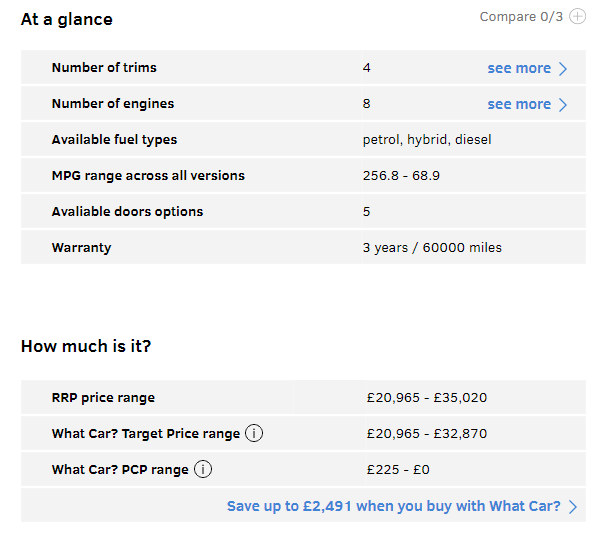Open info icon beside Target Price range

(x=254, y=433)
